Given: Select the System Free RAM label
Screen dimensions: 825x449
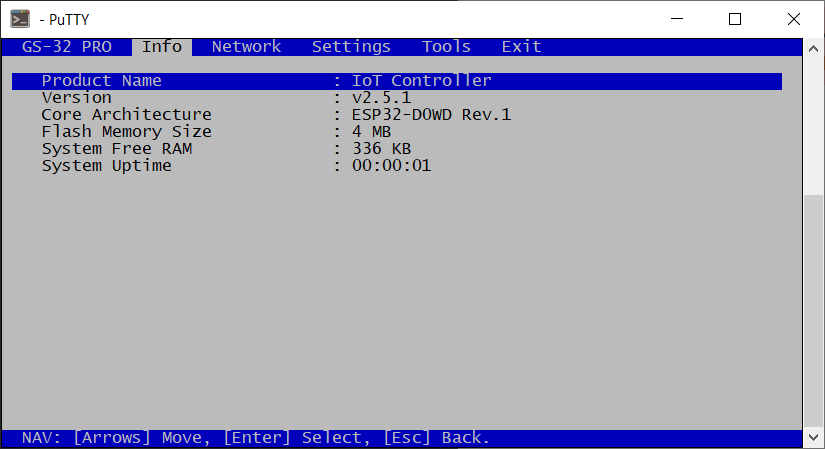Looking at the screenshot, I should 117,149.
